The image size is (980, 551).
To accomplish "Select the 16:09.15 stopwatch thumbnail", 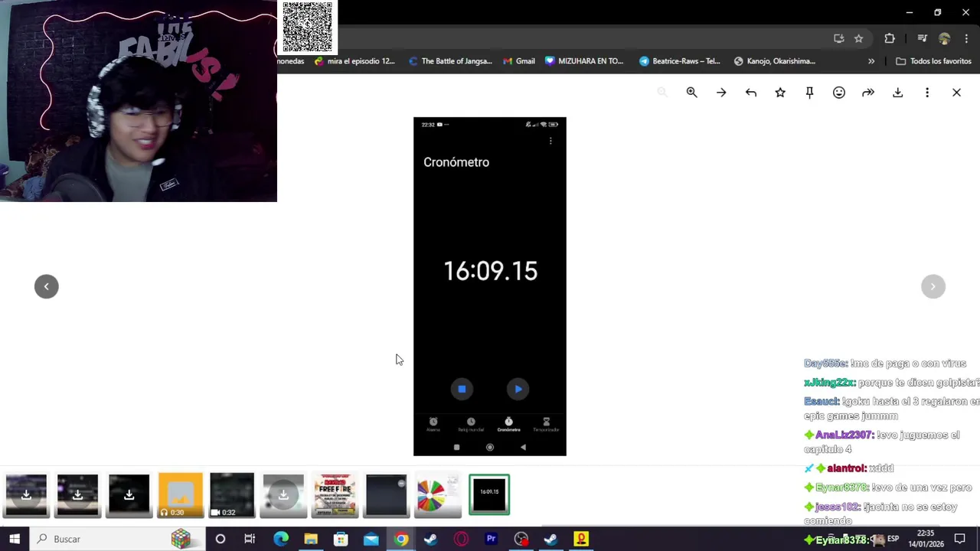I will tap(489, 494).
